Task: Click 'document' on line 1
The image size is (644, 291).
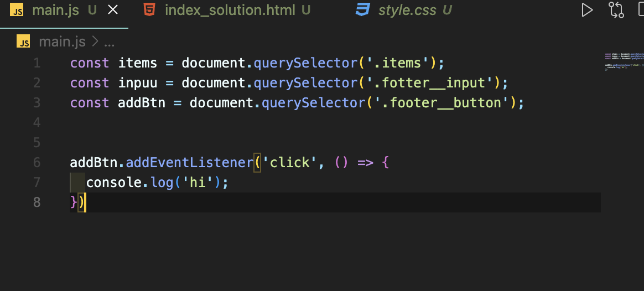Action: coord(214,63)
